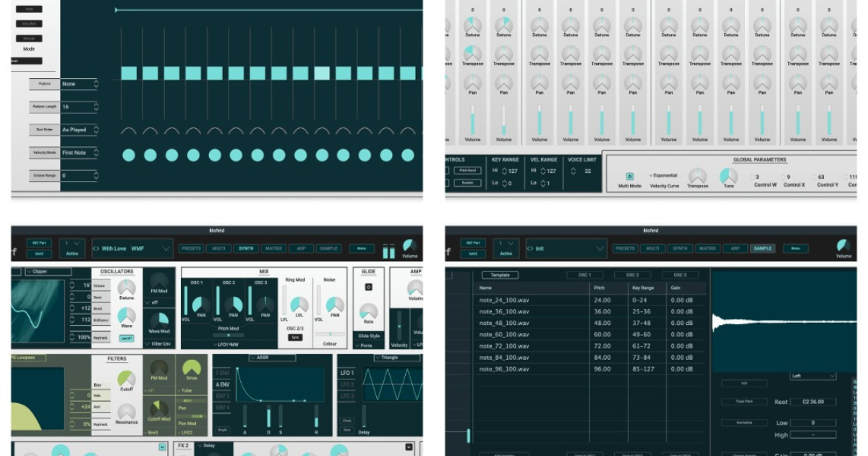Image resolution: width=868 pixels, height=456 pixels.
Task: Open the PRESETS tab in the Synth editor
Action: coord(190,248)
